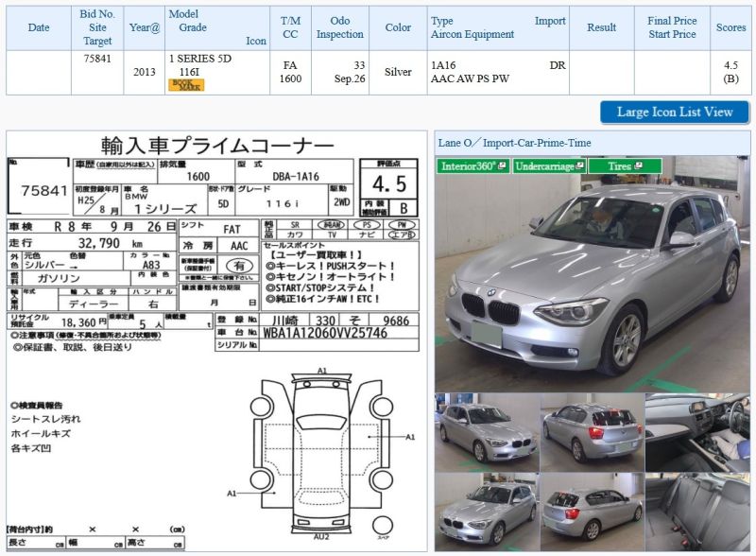This screenshot has height=556, width=756.
Task: Open the bottom-row rear hatch thumbnail
Action: (593, 512)
